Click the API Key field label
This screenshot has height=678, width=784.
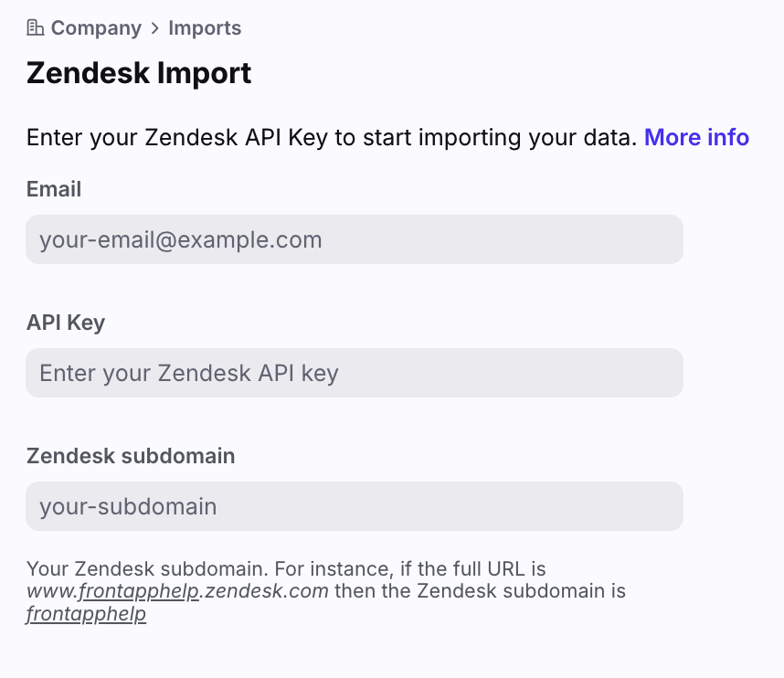tap(66, 323)
